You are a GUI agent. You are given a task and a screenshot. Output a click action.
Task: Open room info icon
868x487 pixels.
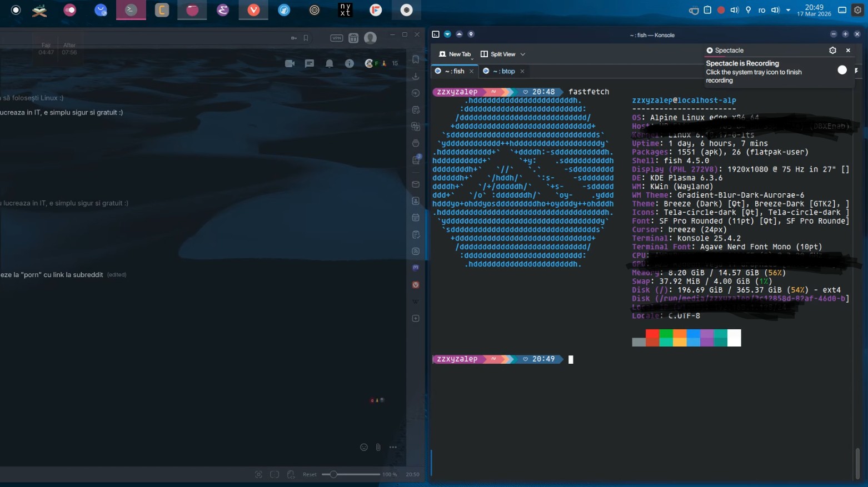[349, 63]
